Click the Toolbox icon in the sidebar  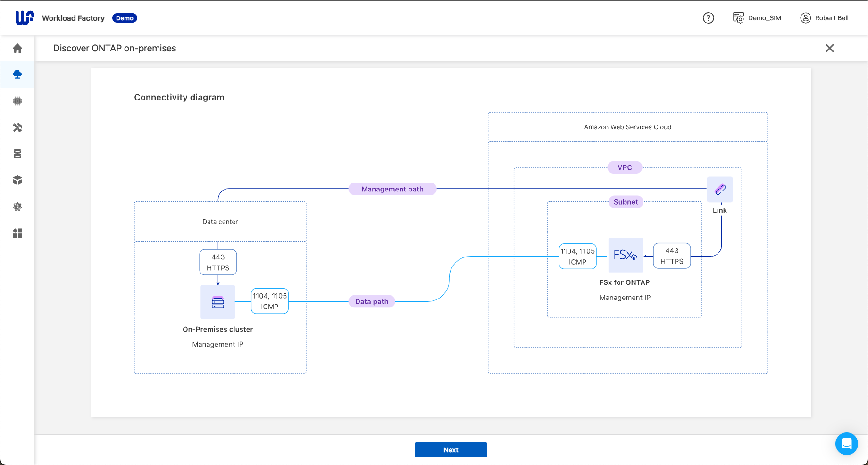17,127
